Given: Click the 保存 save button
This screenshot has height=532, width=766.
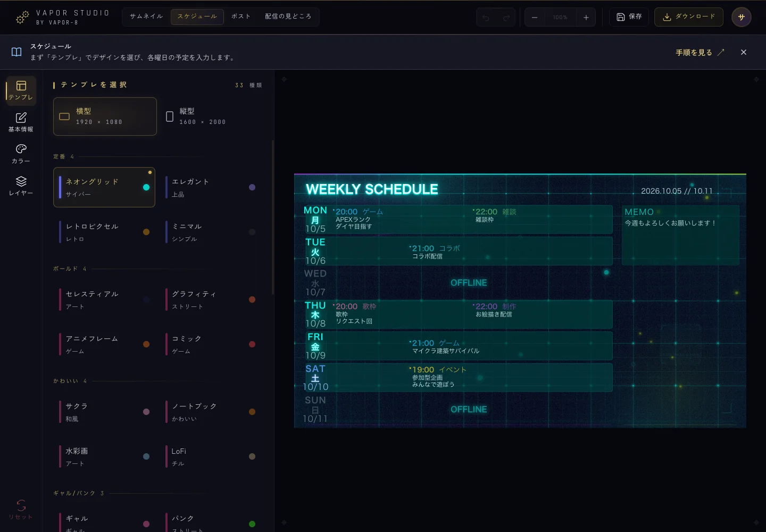Looking at the screenshot, I should pyautogui.click(x=629, y=17).
